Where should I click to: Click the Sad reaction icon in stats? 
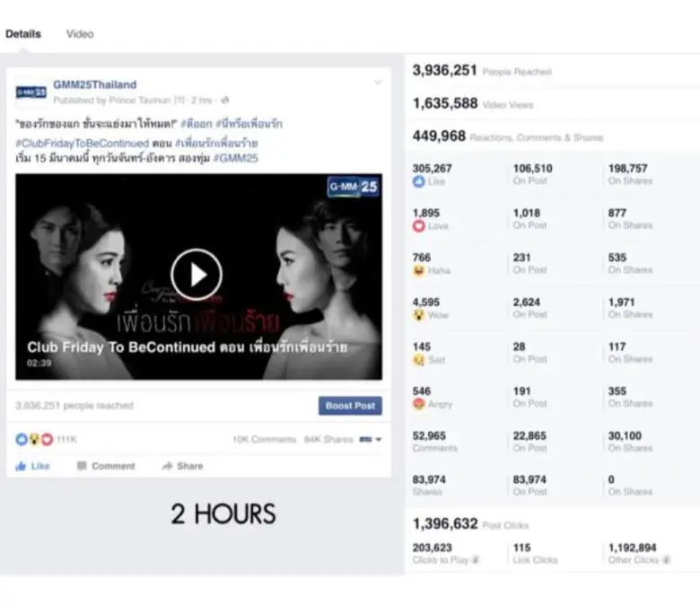(x=418, y=359)
